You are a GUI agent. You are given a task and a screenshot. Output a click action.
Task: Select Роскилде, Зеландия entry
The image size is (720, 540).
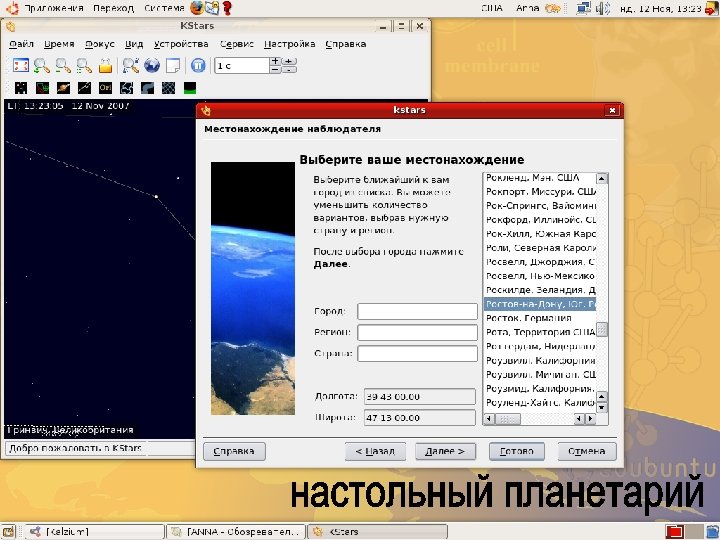point(540,290)
